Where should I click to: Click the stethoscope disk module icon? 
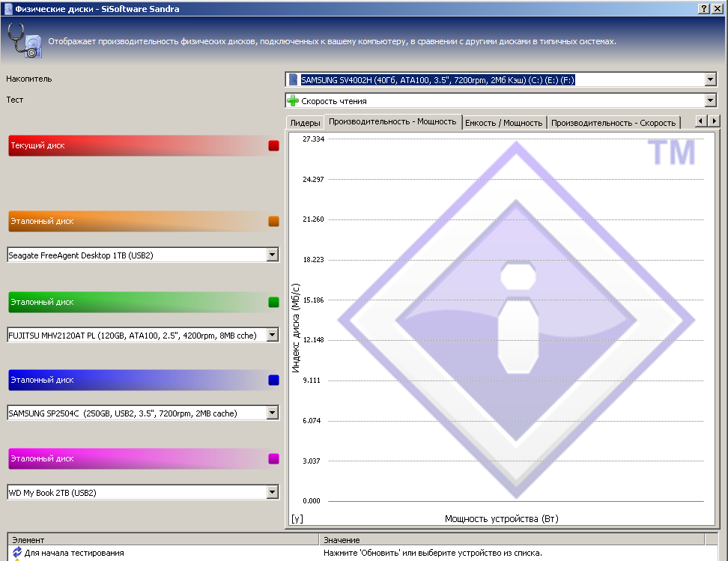25,41
